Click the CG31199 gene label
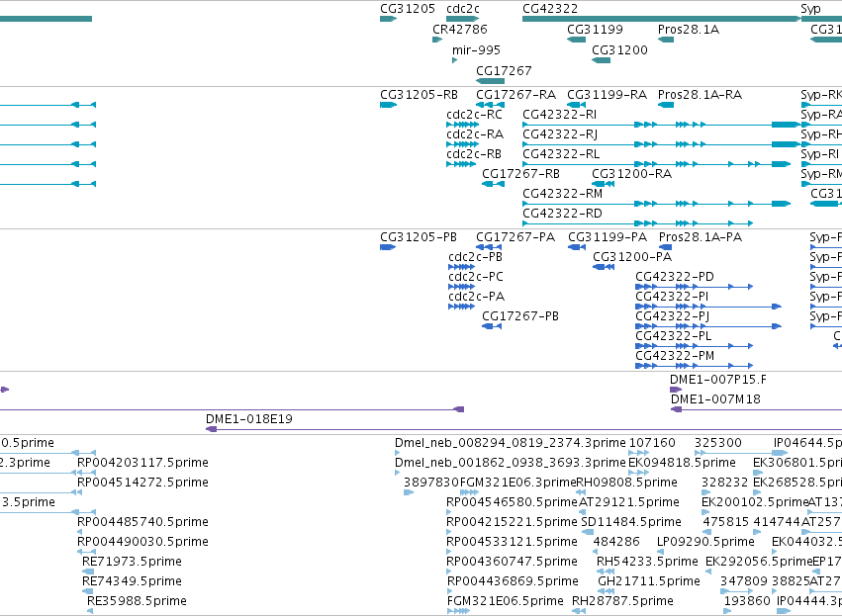This screenshot has width=842, height=616. click(595, 29)
